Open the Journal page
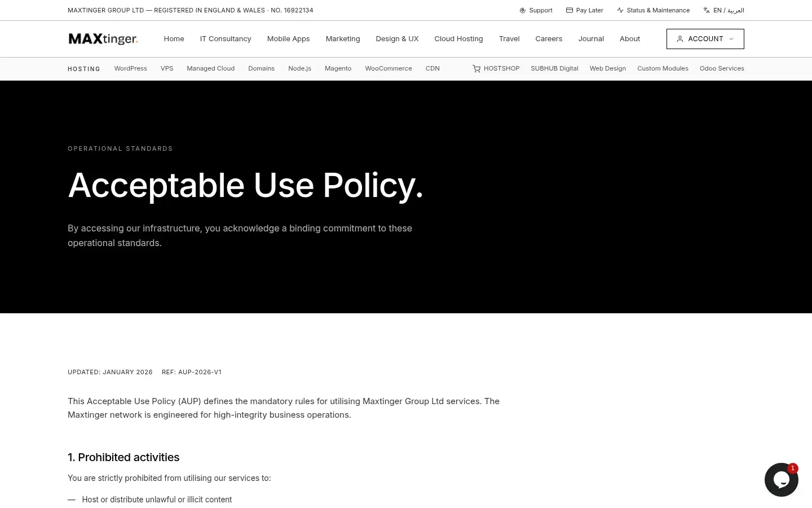This screenshot has height=508, width=812. (591, 39)
